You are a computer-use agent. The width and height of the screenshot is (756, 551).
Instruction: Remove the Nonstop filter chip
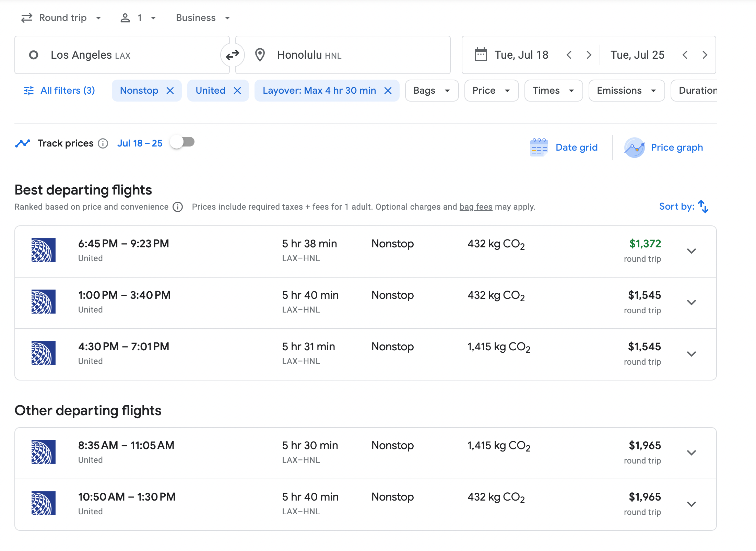(x=170, y=91)
